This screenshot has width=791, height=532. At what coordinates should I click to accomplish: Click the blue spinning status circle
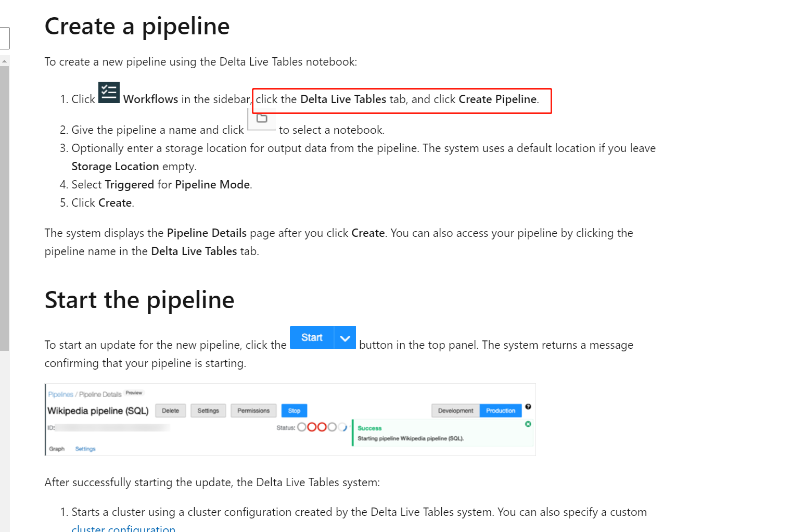coord(343,427)
